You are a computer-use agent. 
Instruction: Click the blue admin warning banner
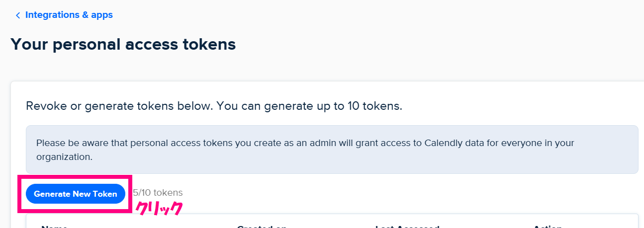332,150
